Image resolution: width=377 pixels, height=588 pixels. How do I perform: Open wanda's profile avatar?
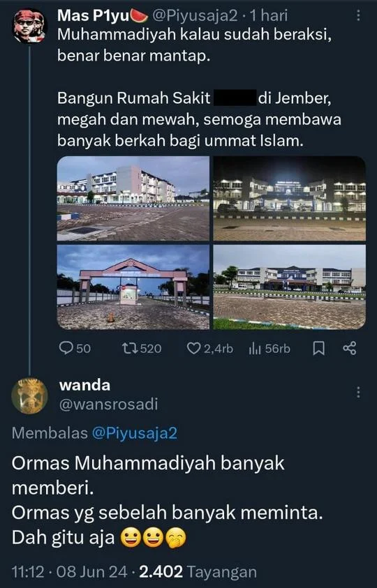tap(29, 396)
